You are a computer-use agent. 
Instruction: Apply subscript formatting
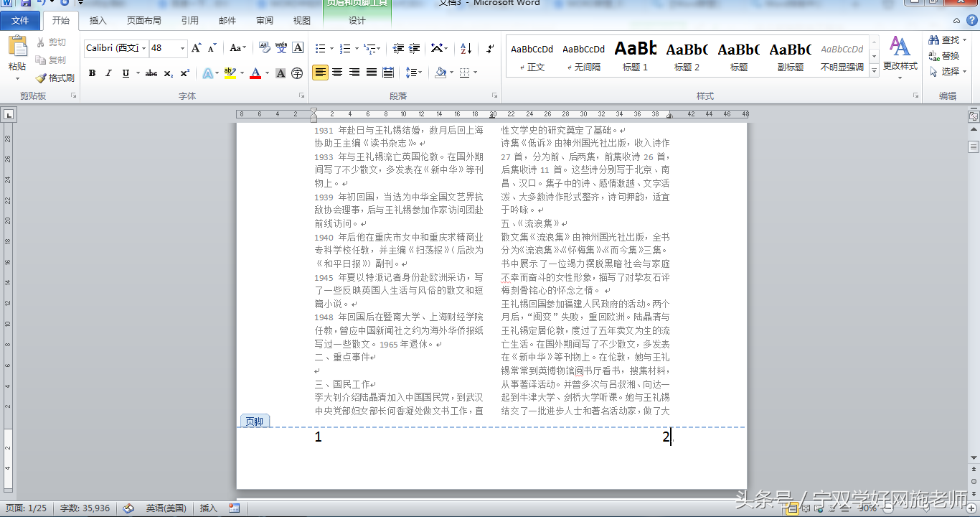point(168,73)
